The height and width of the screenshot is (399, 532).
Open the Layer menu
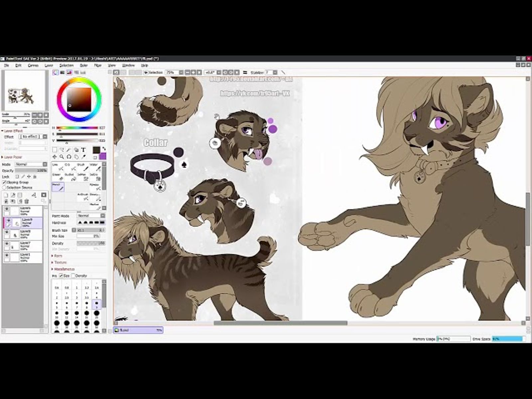pos(49,66)
